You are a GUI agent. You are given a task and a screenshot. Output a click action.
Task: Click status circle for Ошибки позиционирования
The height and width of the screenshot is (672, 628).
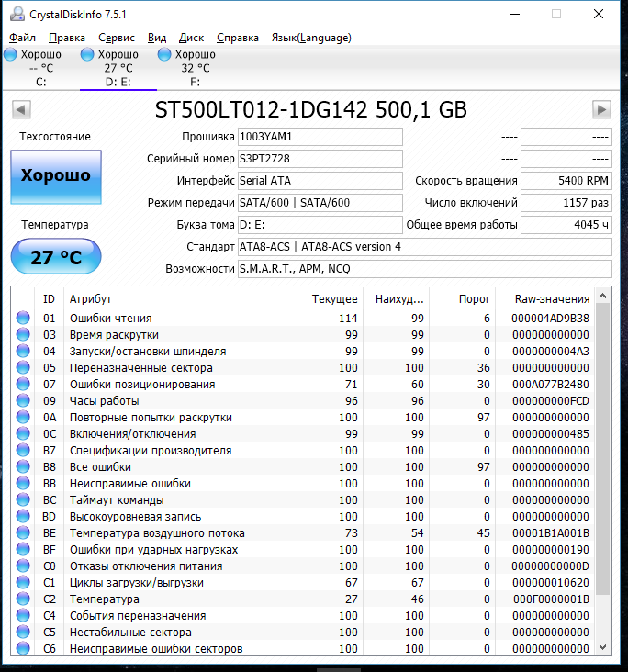click(23, 384)
